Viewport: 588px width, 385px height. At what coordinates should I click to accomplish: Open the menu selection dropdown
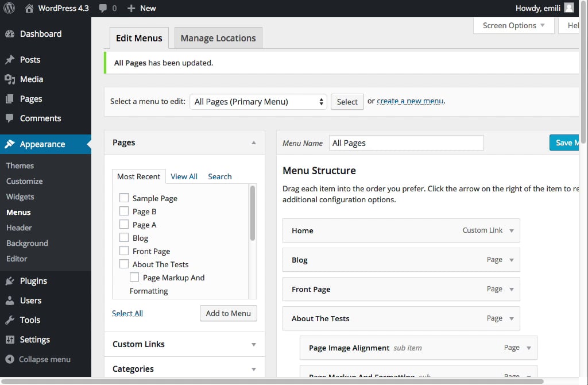coord(258,102)
